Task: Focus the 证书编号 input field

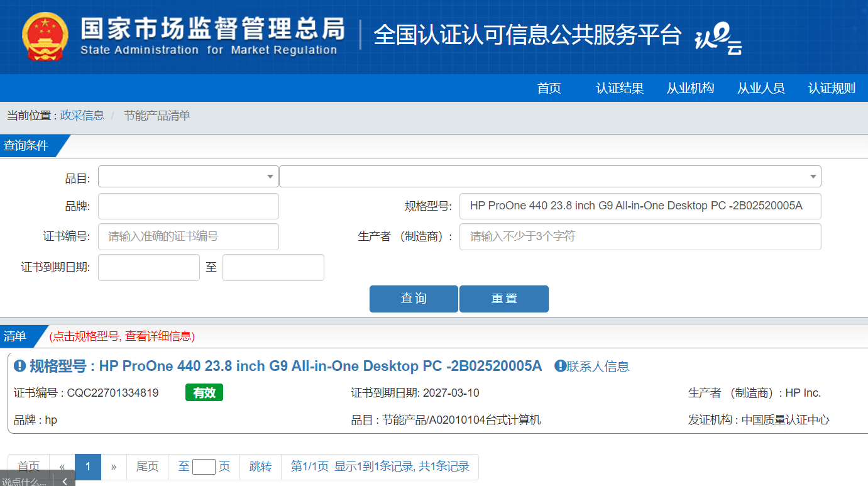Action: pos(189,236)
